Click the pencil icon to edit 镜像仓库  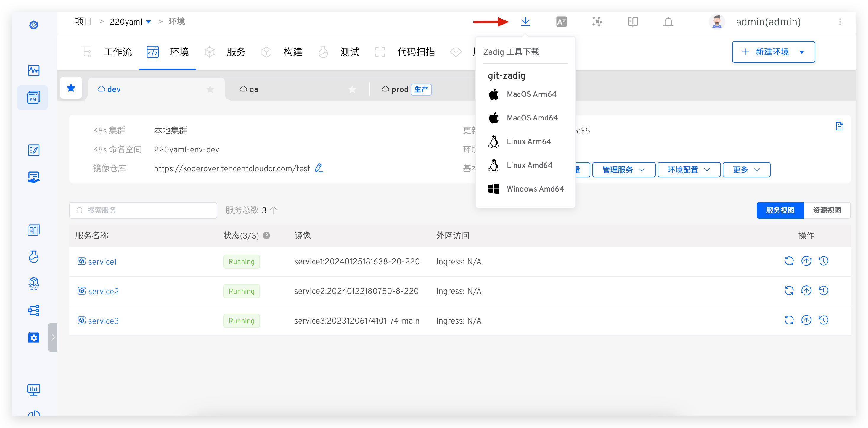[x=319, y=168]
